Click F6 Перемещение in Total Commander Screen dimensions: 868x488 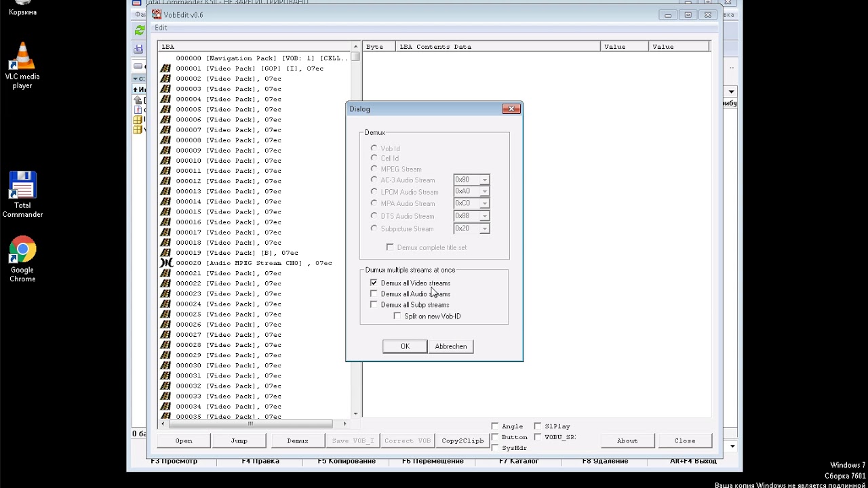click(433, 461)
